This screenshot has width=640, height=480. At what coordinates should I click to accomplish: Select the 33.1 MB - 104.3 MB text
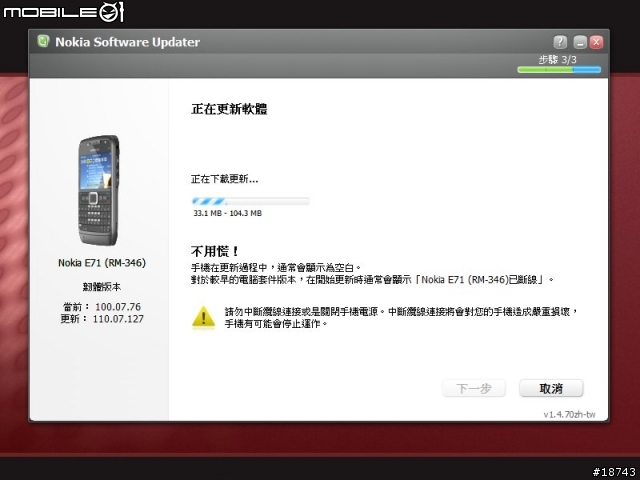coord(227,213)
